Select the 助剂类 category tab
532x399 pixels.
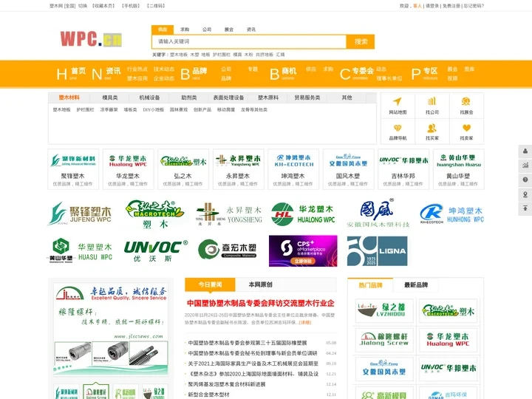[x=189, y=98]
